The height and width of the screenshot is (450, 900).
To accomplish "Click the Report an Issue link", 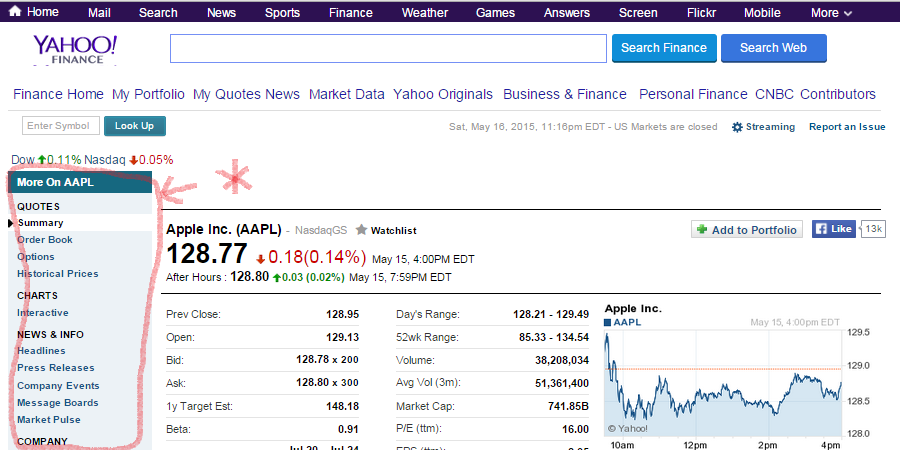I will click(847, 127).
